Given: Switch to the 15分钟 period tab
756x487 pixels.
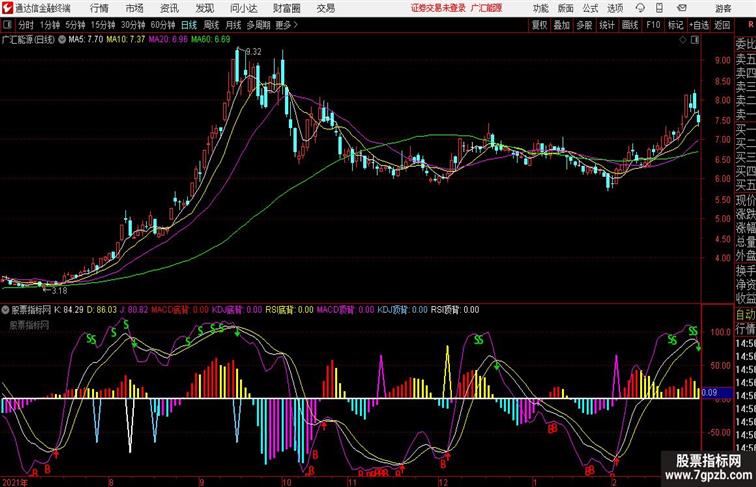Looking at the screenshot, I should 103,25.
